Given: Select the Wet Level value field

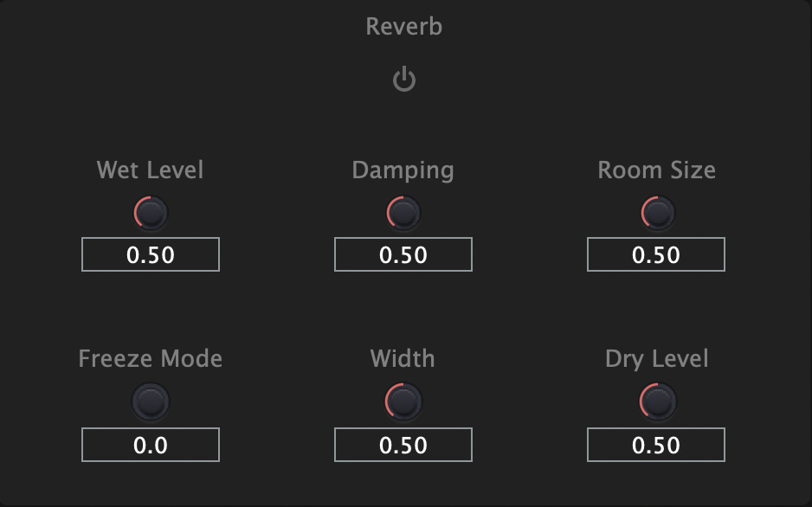Looking at the screenshot, I should click(x=151, y=255).
